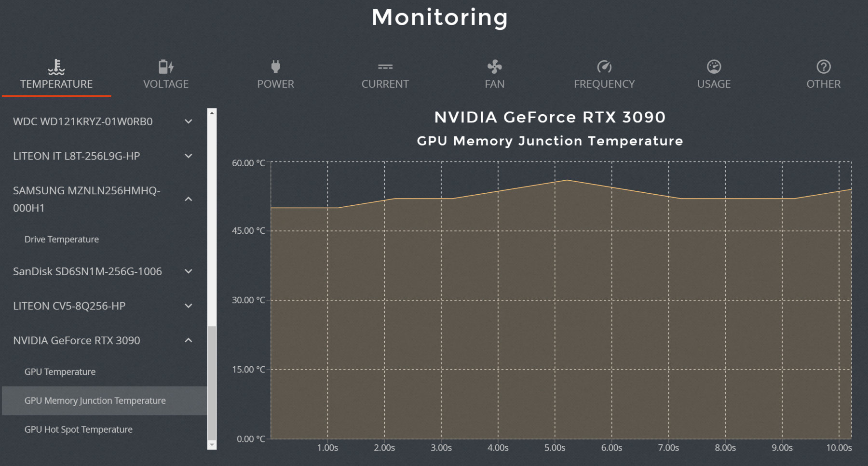868x466 pixels.
Task: Click the Fan blades icon
Action: click(x=494, y=67)
